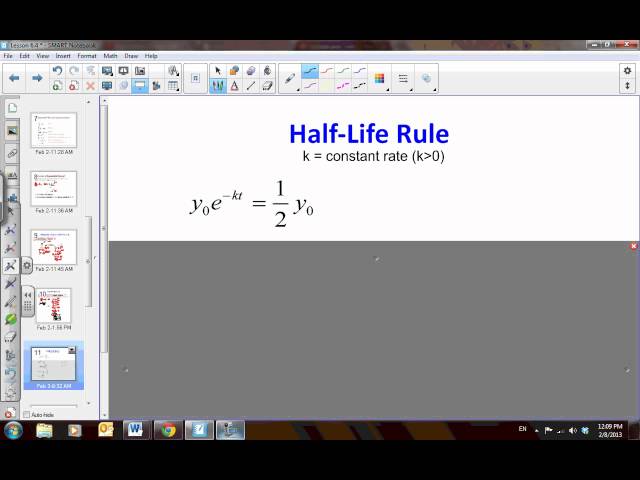The image size is (640, 480).
Task: Choose the Eraser tool in toolbar
Action: point(267,86)
